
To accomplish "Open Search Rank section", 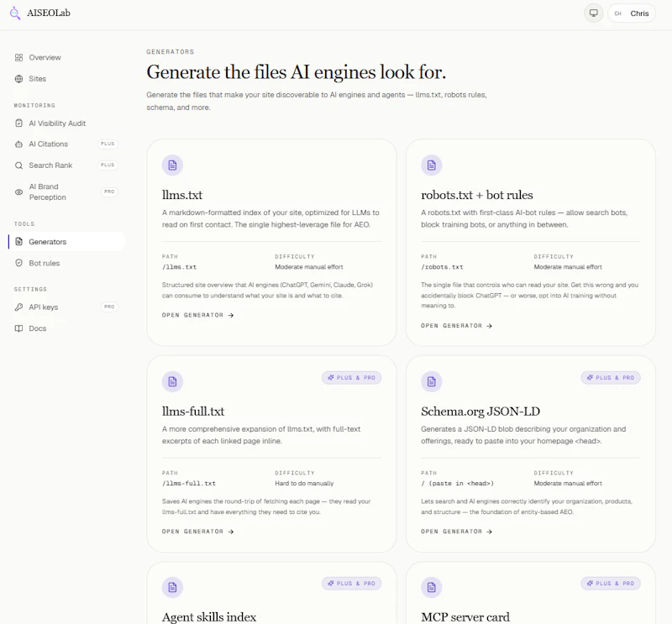I will click(x=66, y=165).
